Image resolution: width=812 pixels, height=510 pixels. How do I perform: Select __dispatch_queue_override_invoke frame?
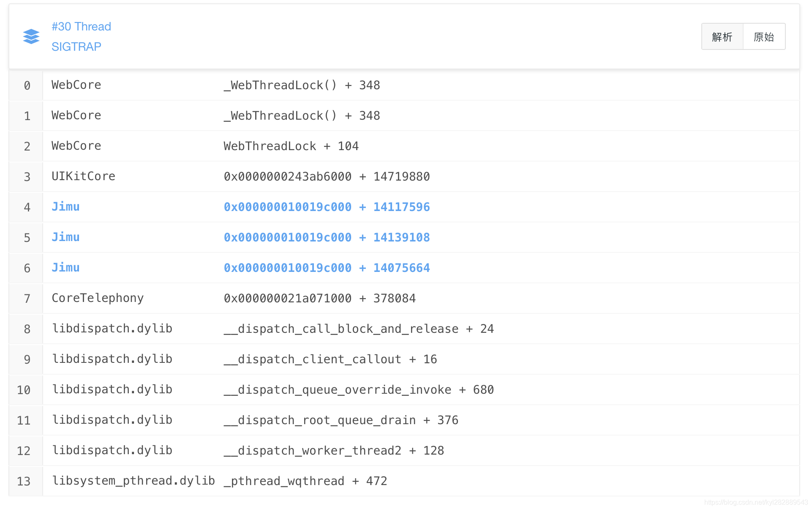click(358, 389)
